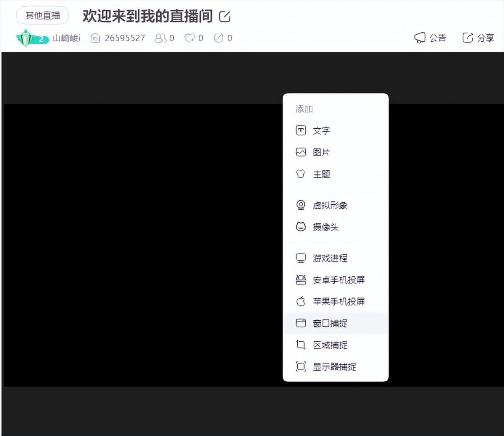Screen dimensions: 504x436
Task: Select the 图片 image source icon
Action: tap(301, 152)
